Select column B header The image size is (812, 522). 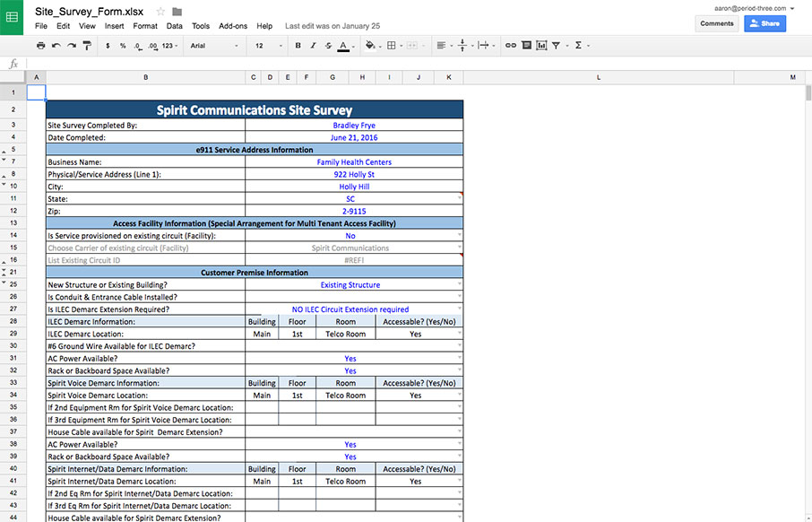coord(145,77)
